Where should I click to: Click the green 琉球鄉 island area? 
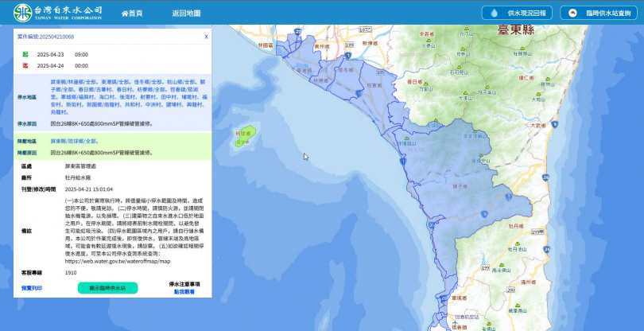coord(246,136)
